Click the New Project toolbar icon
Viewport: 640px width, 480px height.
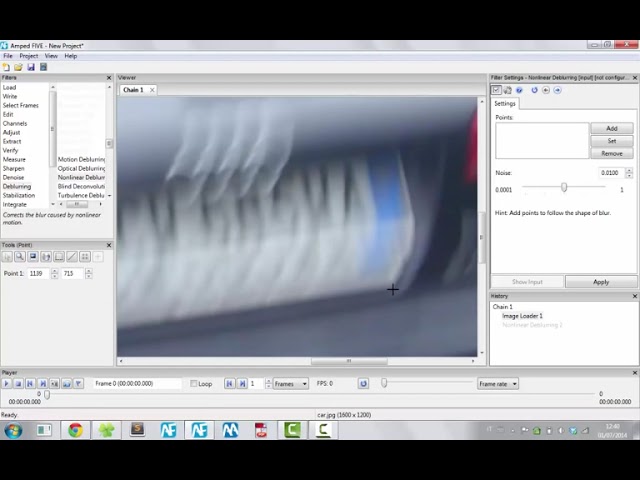coord(6,67)
